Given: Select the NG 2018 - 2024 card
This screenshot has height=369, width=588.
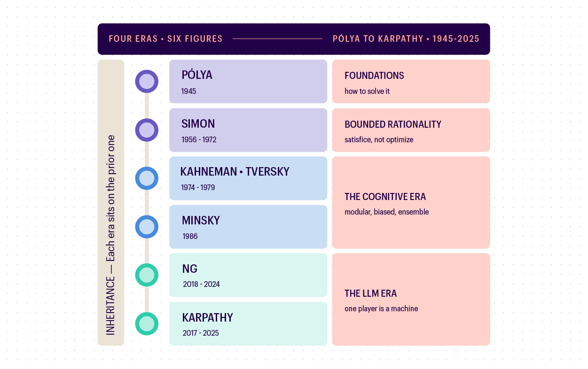Looking at the screenshot, I should (x=248, y=275).
